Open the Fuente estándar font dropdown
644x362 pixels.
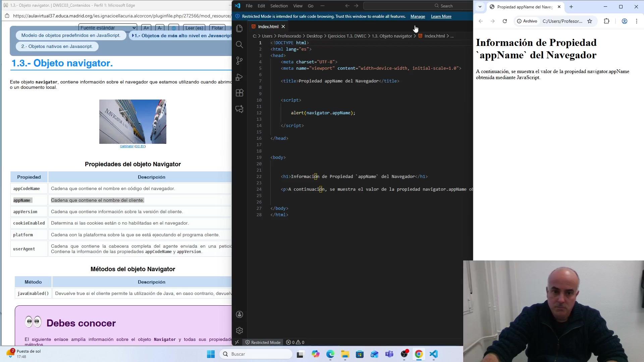[108, 28]
